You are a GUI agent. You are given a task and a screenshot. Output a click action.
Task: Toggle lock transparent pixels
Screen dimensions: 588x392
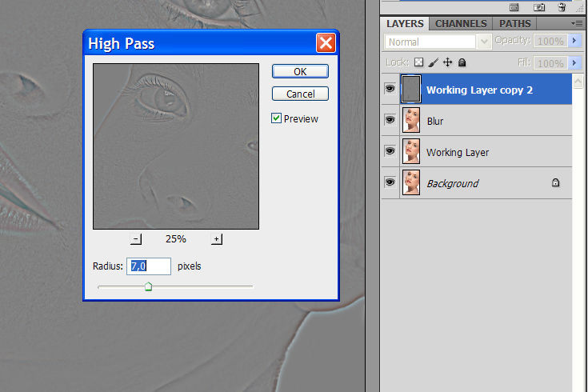[418, 62]
